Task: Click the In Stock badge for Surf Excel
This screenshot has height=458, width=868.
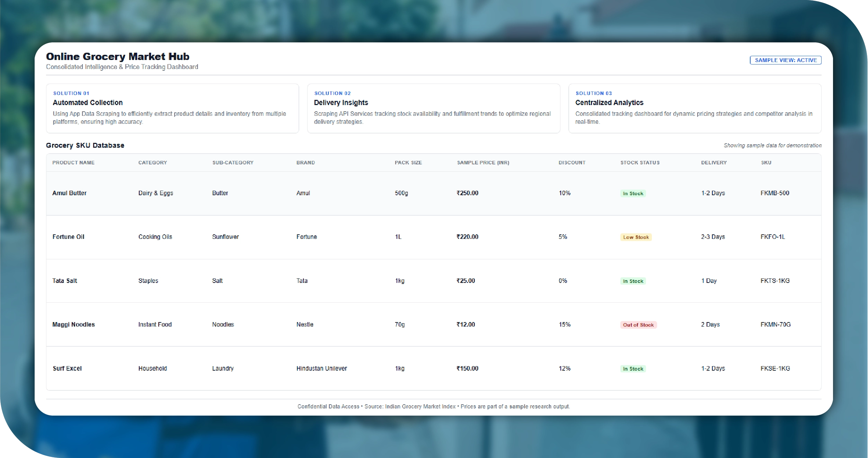Action: pyautogui.click(x=633, y=368)
